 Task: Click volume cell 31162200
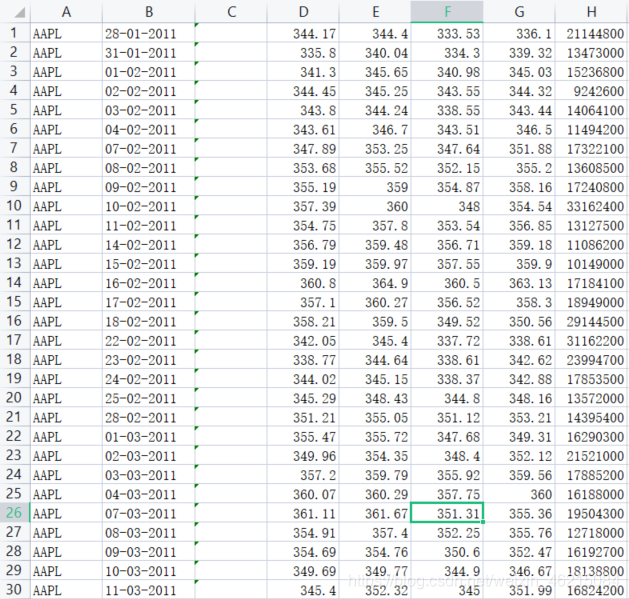pos(592,340)
